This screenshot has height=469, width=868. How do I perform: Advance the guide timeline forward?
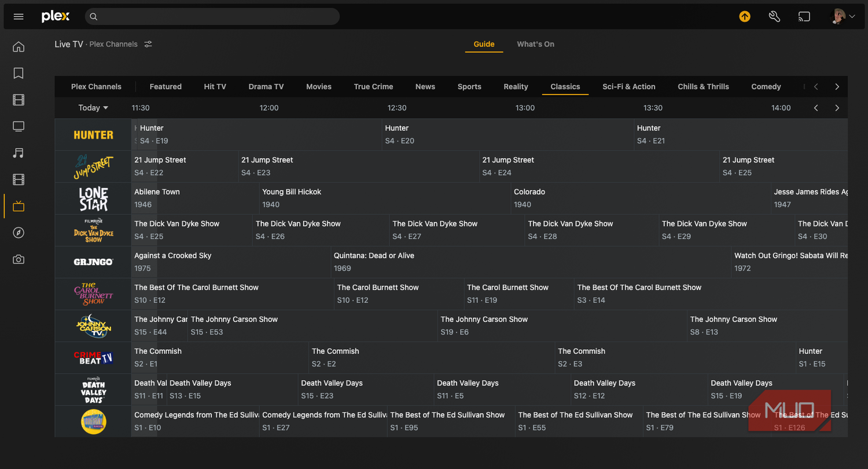pos(837,108)
